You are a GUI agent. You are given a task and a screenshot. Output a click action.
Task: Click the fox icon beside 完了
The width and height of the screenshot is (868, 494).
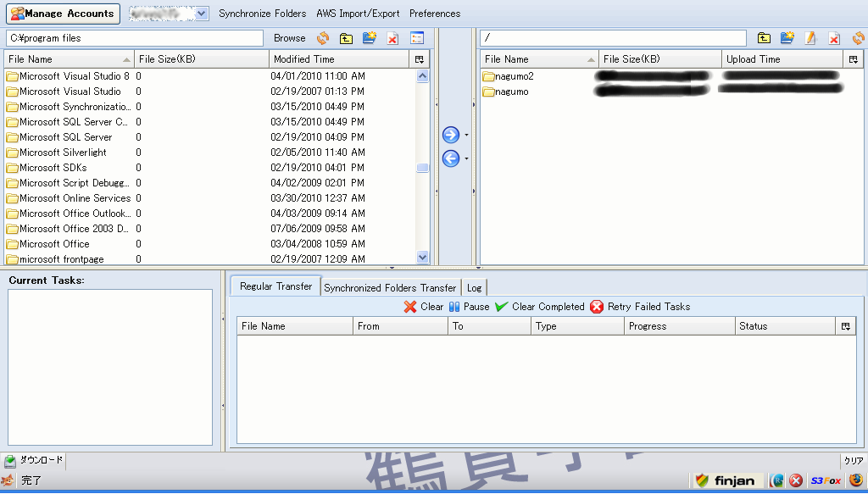pos(8,480)
